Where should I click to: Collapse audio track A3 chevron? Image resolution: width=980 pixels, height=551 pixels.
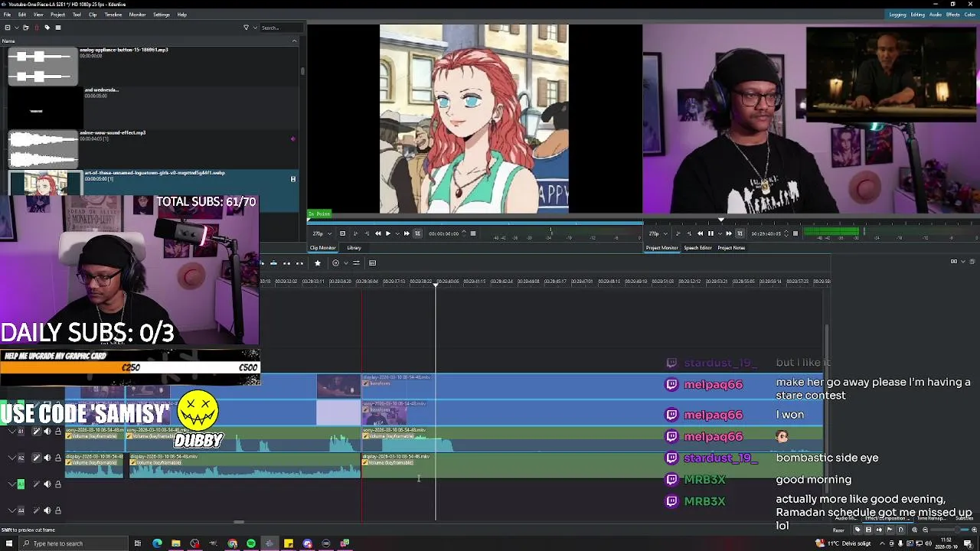click(x=12, y=484)
